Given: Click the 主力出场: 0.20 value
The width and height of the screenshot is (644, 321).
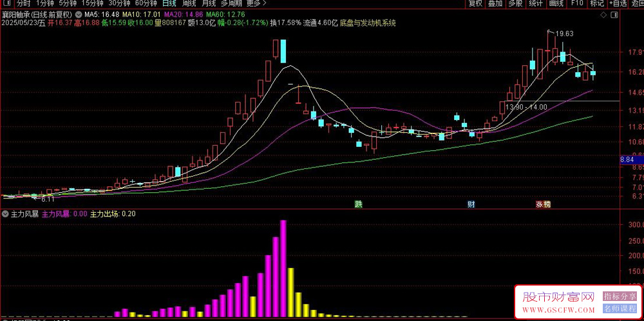Looking at the screenshot, I should pos(113,214).
